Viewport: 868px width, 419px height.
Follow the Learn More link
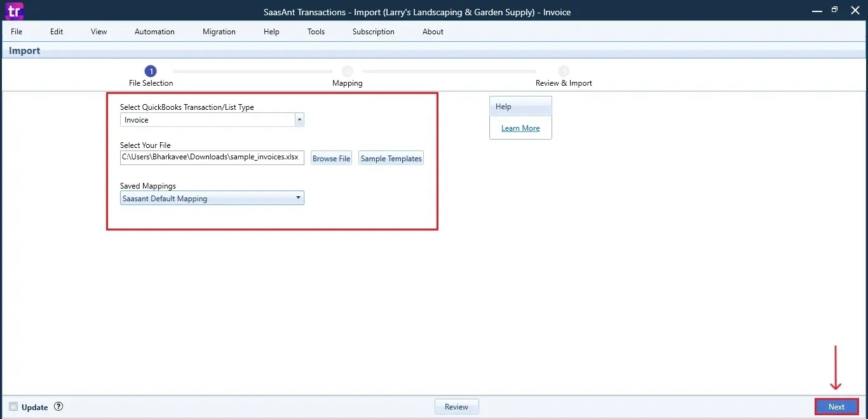[x=520, y=128]
